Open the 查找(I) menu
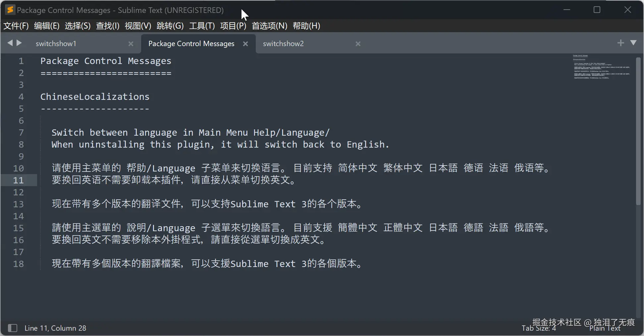 pos(108,26)
